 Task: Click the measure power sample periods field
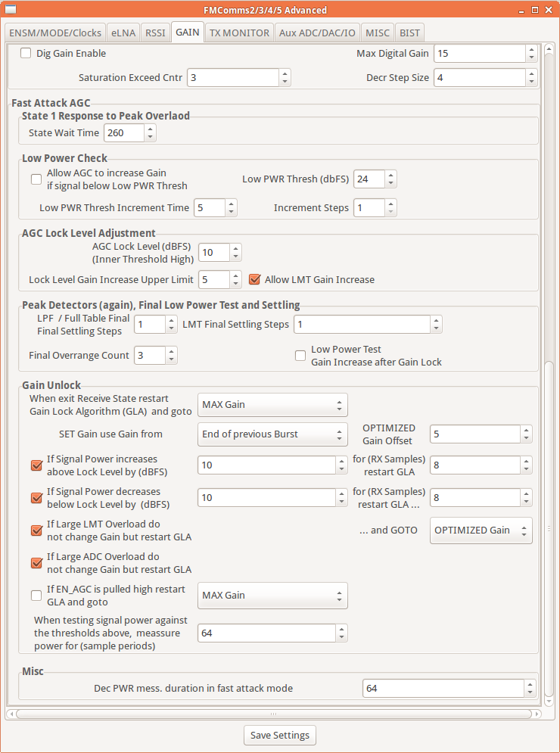[x=266, y=633]
